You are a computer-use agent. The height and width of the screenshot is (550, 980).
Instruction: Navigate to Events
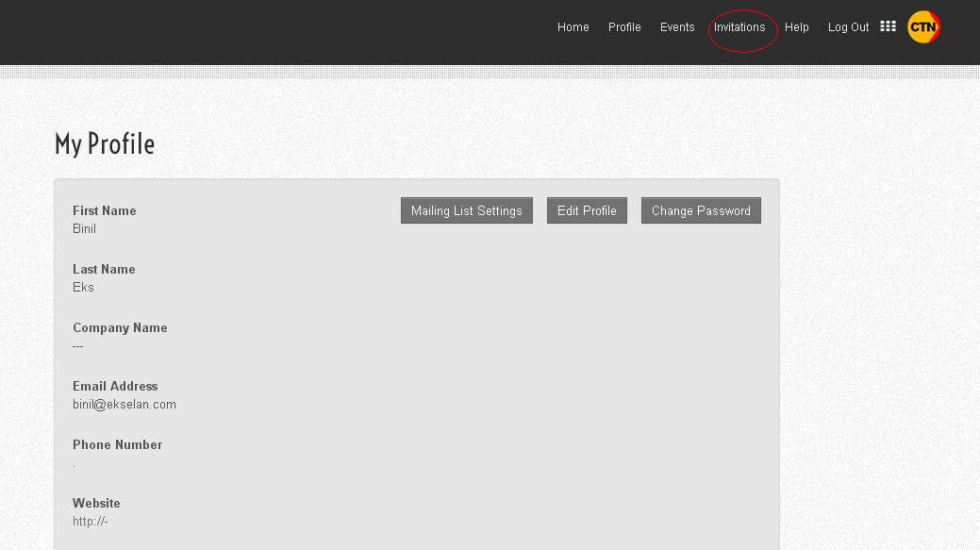[677, 27]
